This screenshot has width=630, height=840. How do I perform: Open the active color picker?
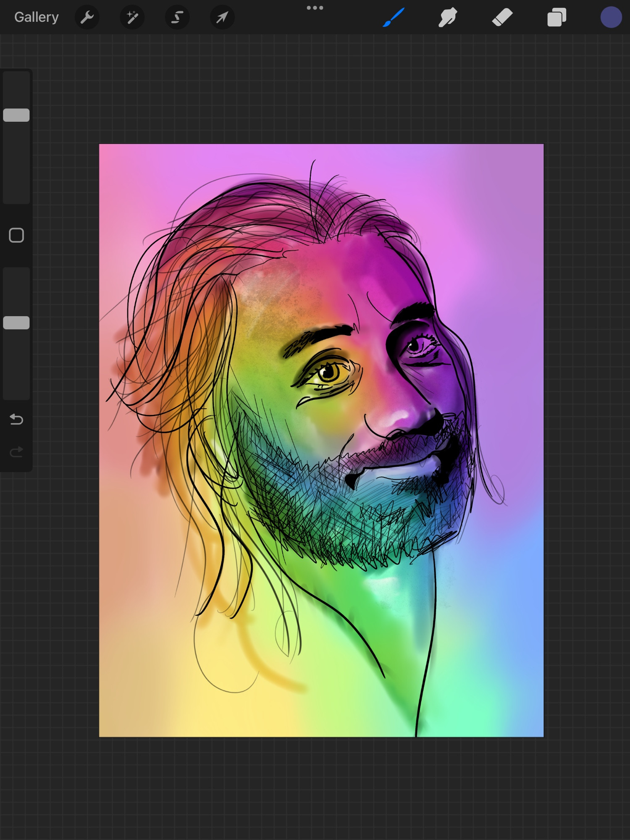[x=611, y=17]
